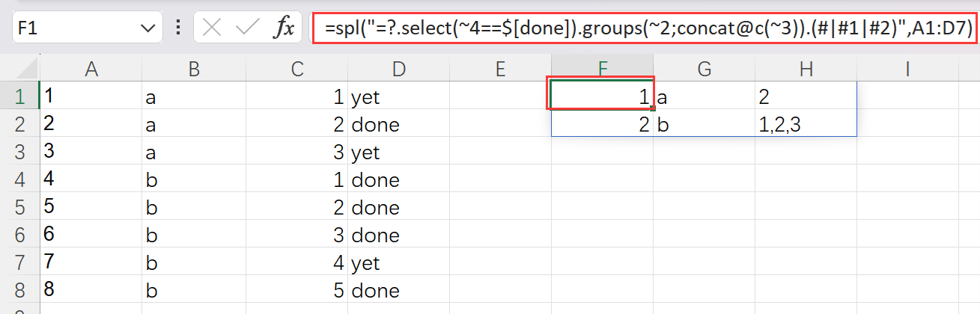The image size is (980, 314).
Task: Expand the Name Box dropdown arrow
Action: 146,28
